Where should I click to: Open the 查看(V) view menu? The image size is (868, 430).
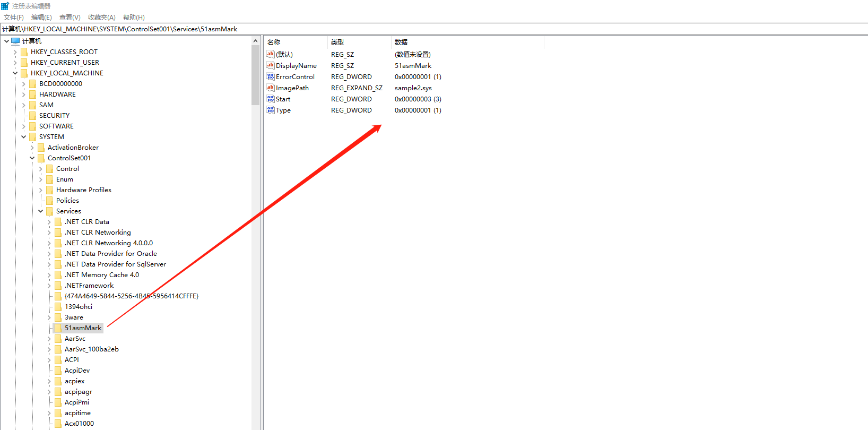coord(70,18)
